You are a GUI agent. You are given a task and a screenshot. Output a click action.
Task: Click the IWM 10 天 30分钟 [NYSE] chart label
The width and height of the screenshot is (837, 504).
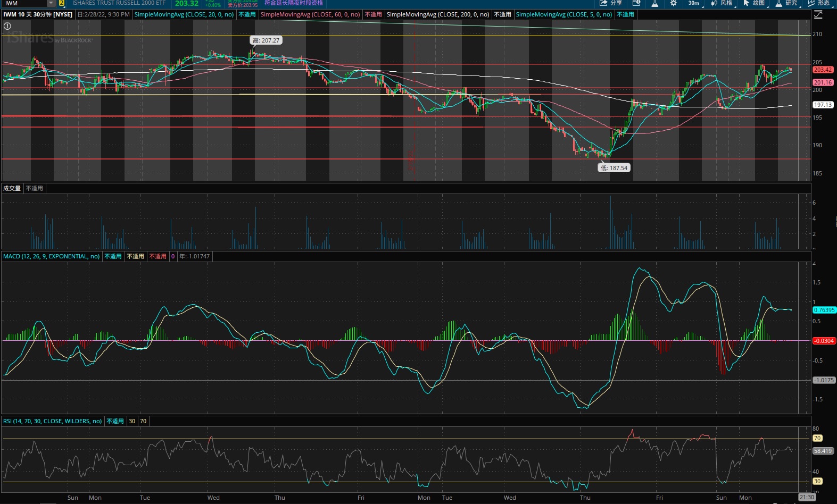(x=38, y=14)
